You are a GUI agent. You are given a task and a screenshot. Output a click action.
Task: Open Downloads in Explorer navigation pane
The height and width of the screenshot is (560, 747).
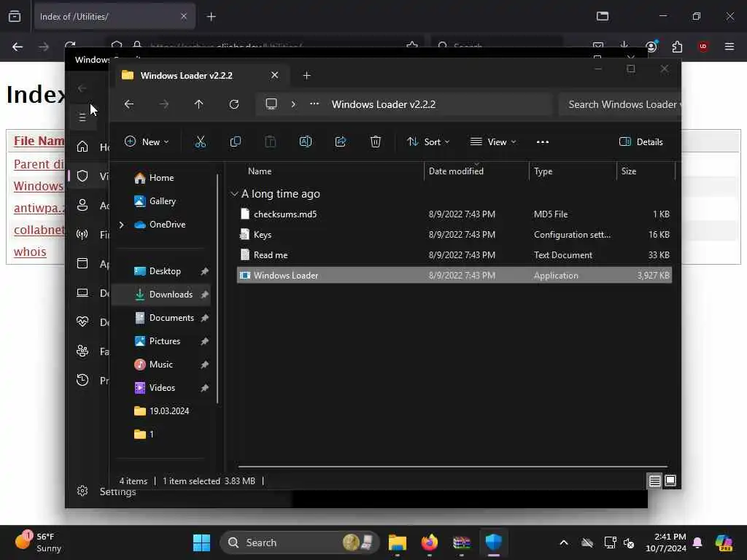[161, 295]
